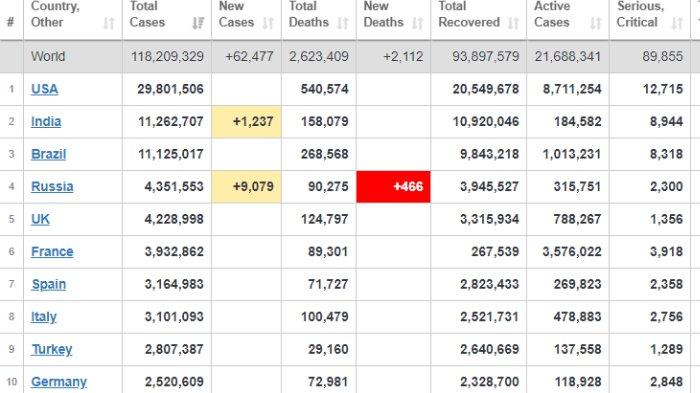Click the Total Recovered sort arrows
The width and height of the screenshot is (700, 393).
(x=513, y=23)
